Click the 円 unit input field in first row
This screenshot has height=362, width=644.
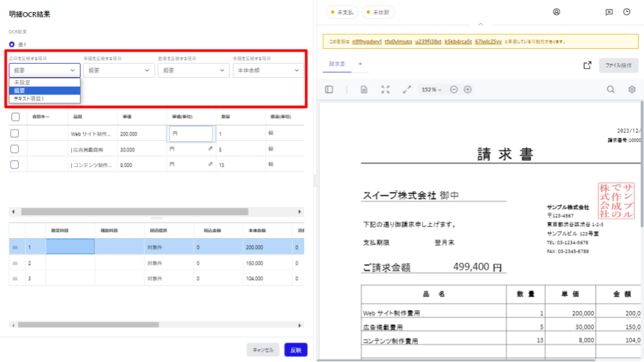(x=191, y=134)
